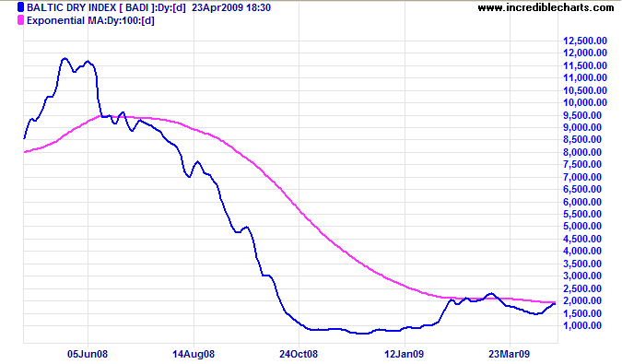Click the 11,500.00 price axis label

pos(585,65)
